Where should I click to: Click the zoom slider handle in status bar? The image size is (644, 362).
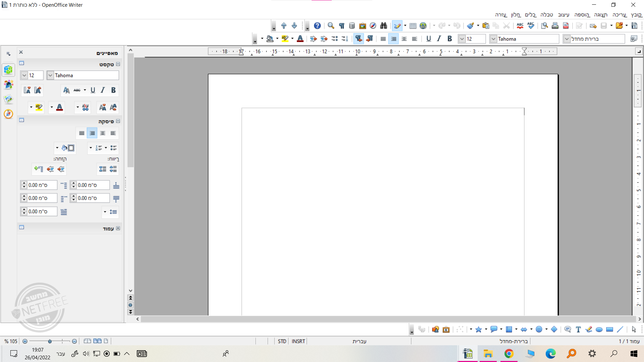(50, 341)
